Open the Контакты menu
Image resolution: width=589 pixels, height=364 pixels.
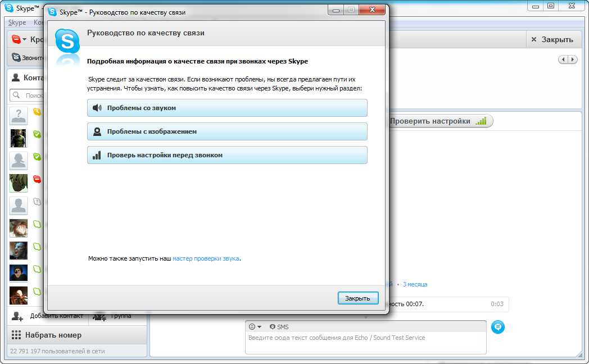(39, 22)
